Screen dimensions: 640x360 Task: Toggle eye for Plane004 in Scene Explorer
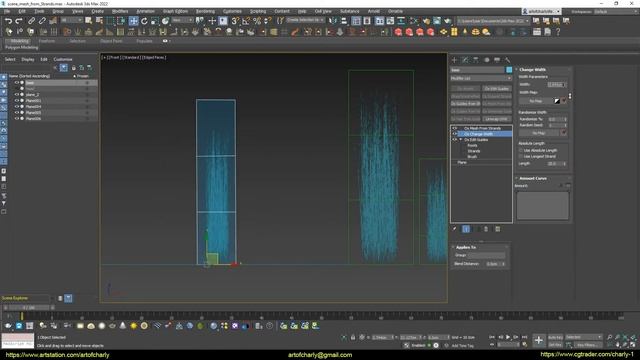17,107
